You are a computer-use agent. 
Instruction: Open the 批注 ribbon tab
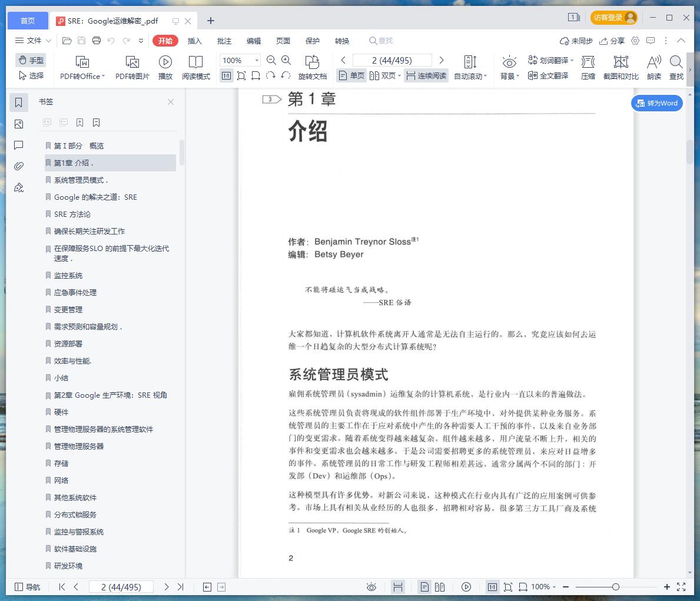point(224,41)
